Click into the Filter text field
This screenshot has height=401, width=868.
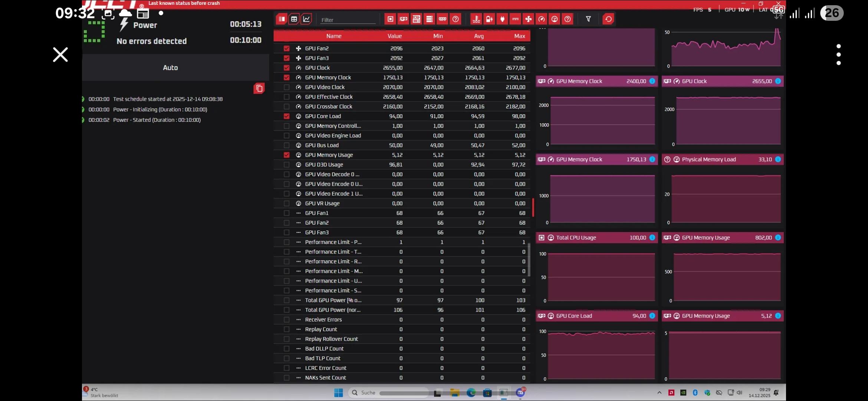click(348, 20)
